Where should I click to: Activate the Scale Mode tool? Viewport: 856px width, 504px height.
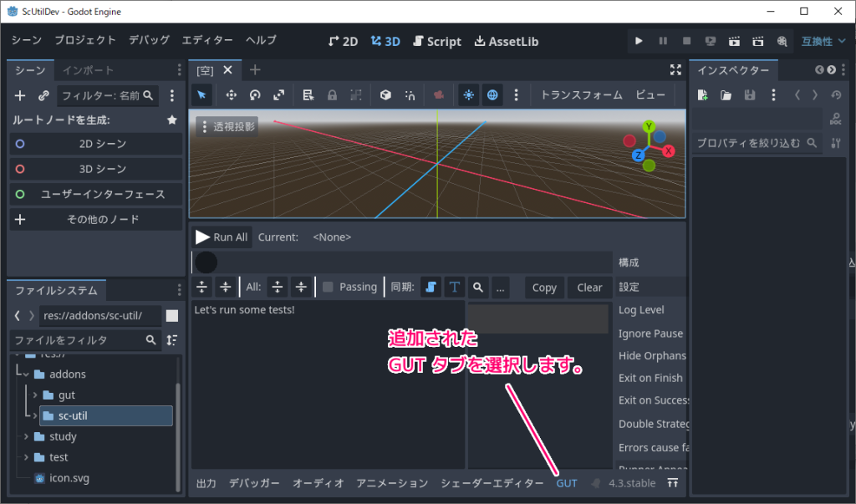(279, 95)
